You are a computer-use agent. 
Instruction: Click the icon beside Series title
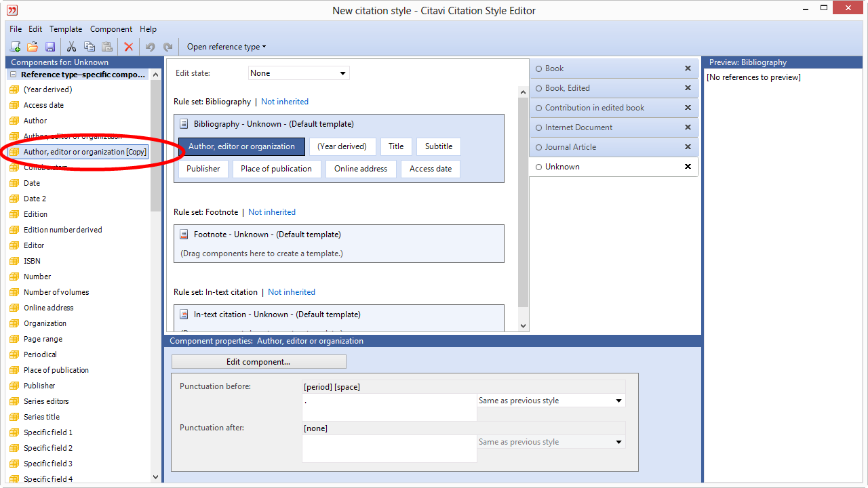tap(14, 417)
